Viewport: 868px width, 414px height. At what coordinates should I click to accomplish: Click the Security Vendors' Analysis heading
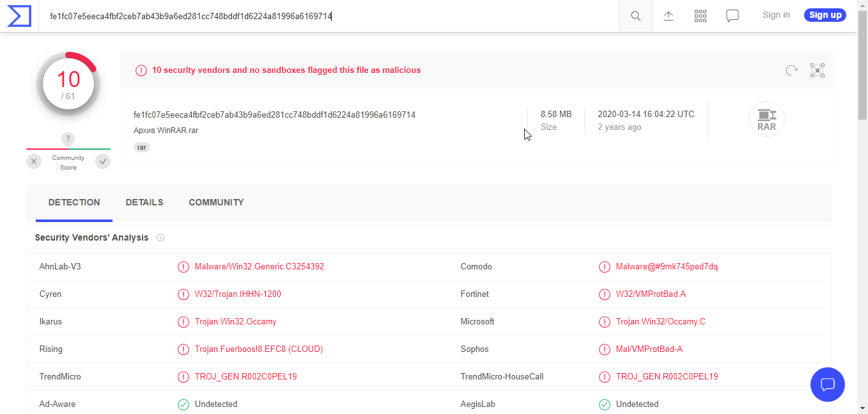tap(91, 237)
